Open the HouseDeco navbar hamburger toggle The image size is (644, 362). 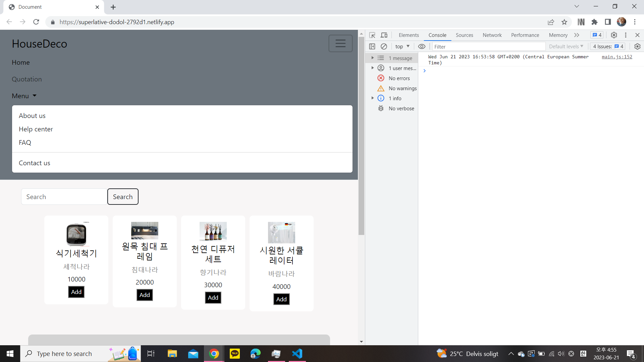click(x=340, y=43)
